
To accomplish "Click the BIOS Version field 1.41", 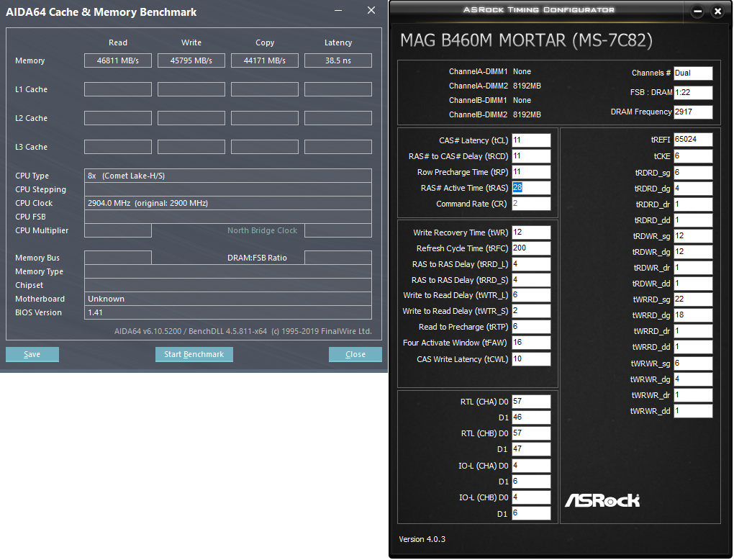I will pos(228,312).
